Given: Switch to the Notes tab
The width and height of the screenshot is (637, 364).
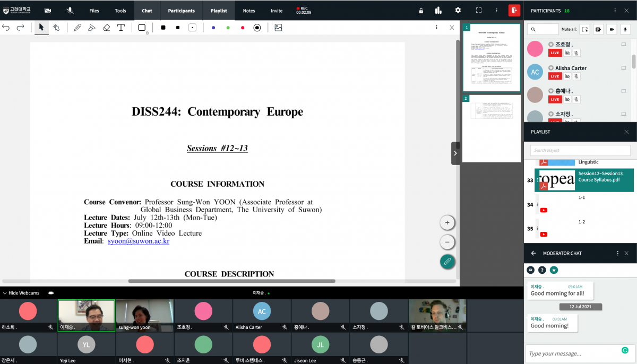Looking at the screenshot, I should (x=249, y=11).
